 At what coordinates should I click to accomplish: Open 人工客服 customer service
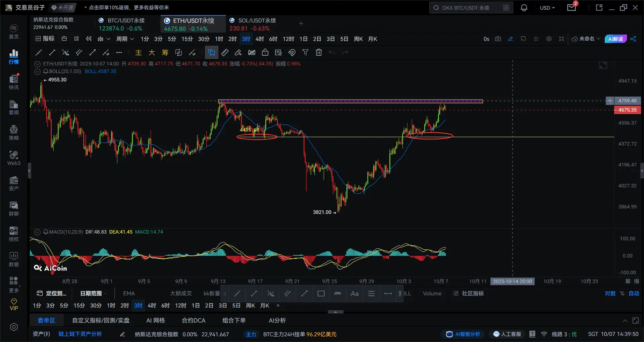[507, 334]
